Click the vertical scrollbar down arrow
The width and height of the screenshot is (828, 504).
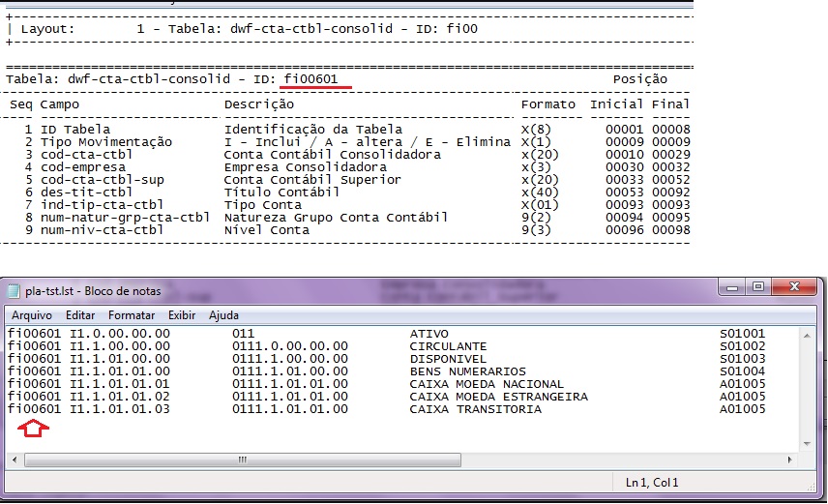807,444
